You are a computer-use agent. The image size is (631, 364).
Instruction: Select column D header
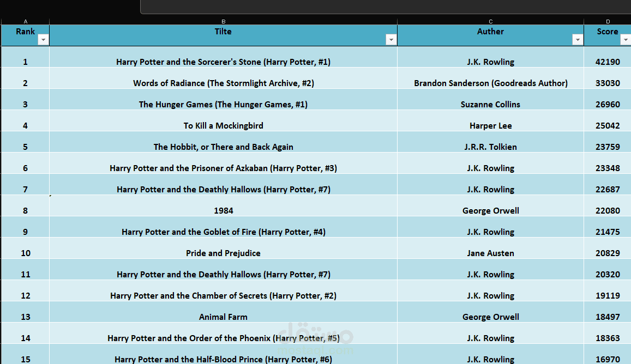click(x=608, y=22)
